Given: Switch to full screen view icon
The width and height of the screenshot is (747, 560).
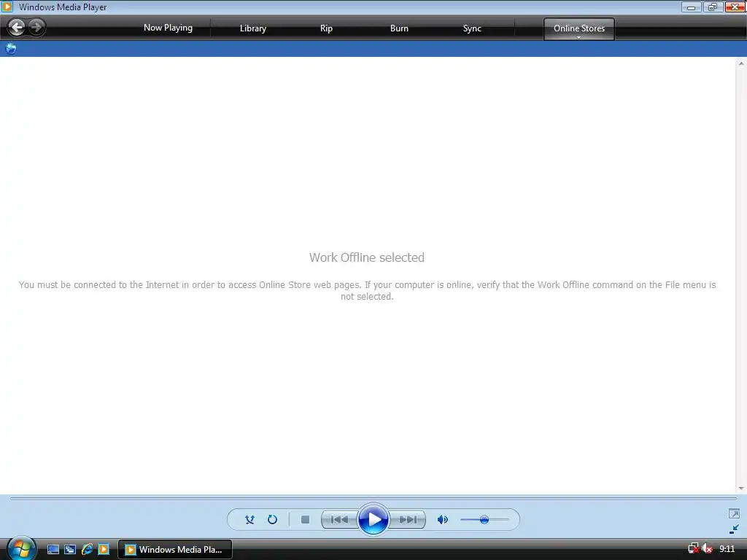Looking at the screenshot, I should pos(734,514).
